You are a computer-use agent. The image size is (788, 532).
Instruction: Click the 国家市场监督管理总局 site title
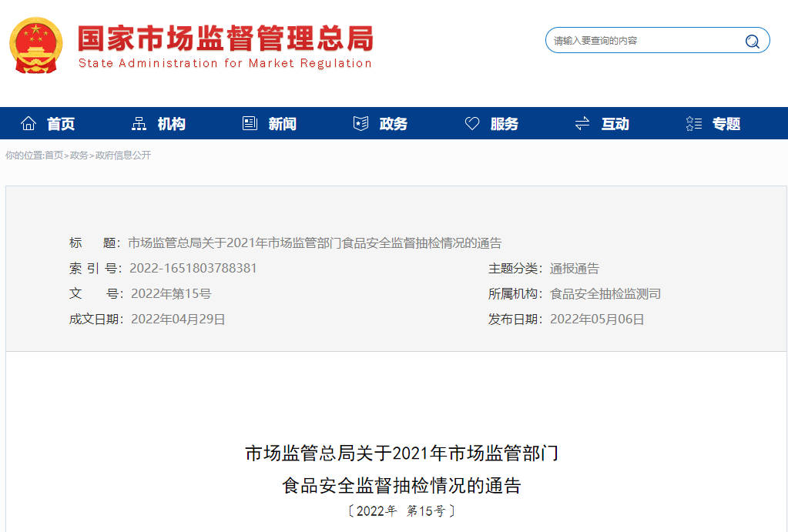tap(226, 38)
